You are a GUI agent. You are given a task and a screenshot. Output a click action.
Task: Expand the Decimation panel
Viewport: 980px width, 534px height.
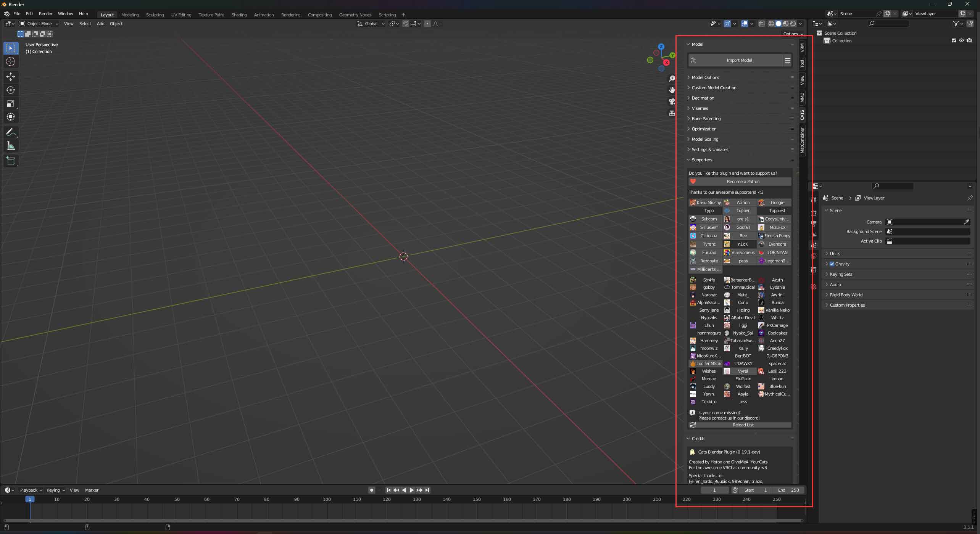point(703,98)
